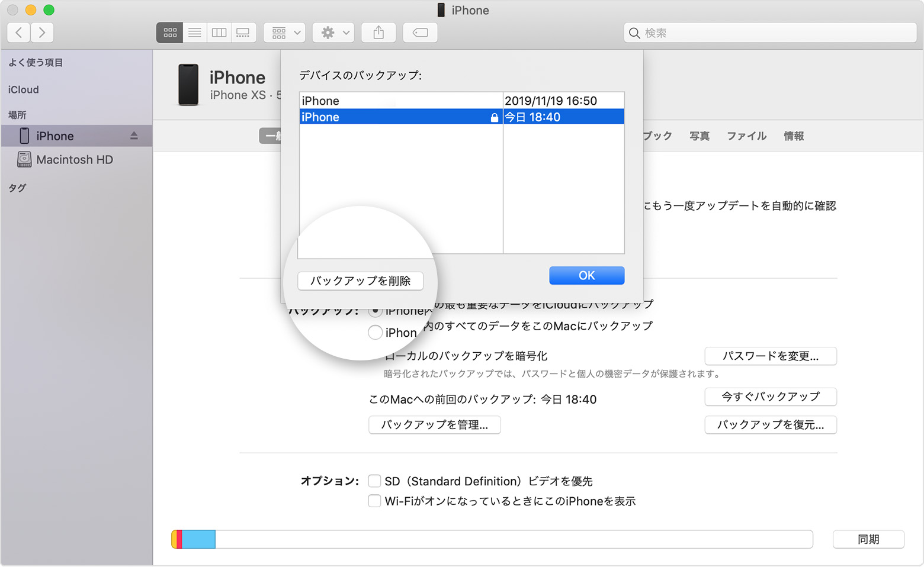Viewport: 924px width, 567px height.
Task: Click the 同期 sync button
Action: coord(868,539)
